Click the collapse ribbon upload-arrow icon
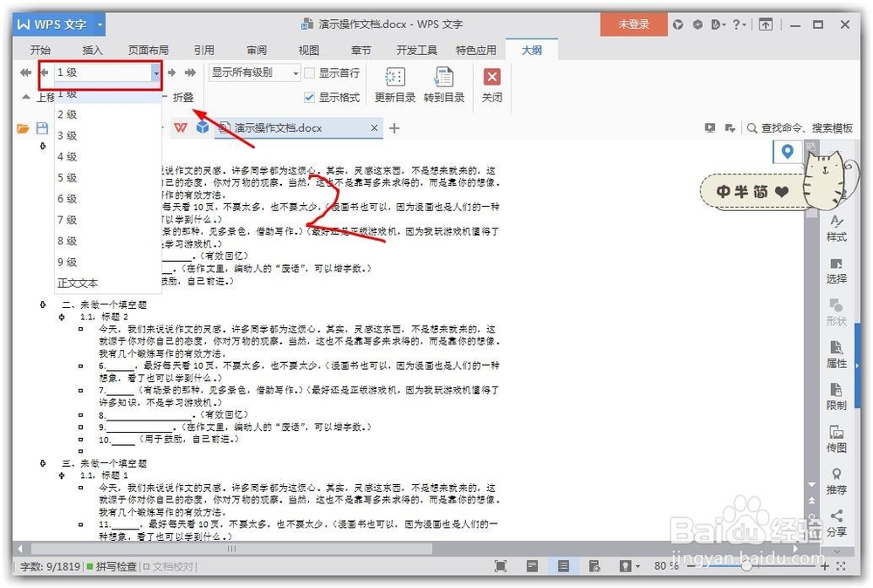This screenshot has width=873, height=588. tap(766, 24)
